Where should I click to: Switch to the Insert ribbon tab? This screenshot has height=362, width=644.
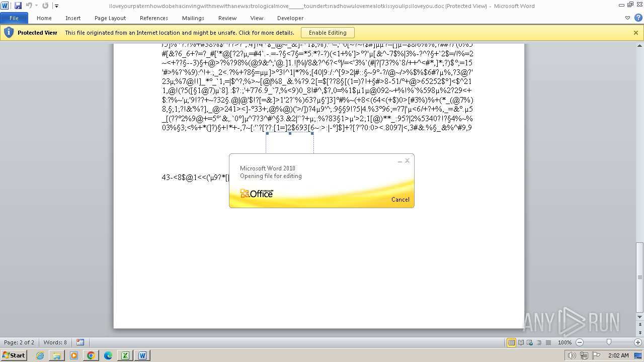pyautogui.click(x=73, y=18)
